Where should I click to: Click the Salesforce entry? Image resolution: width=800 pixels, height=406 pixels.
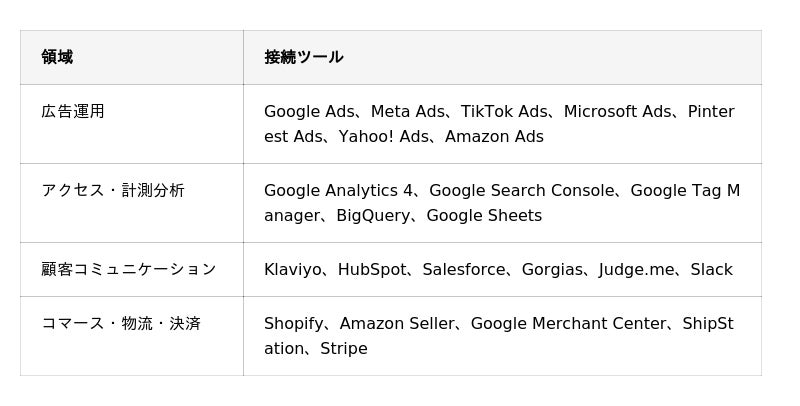click(464, 269)
